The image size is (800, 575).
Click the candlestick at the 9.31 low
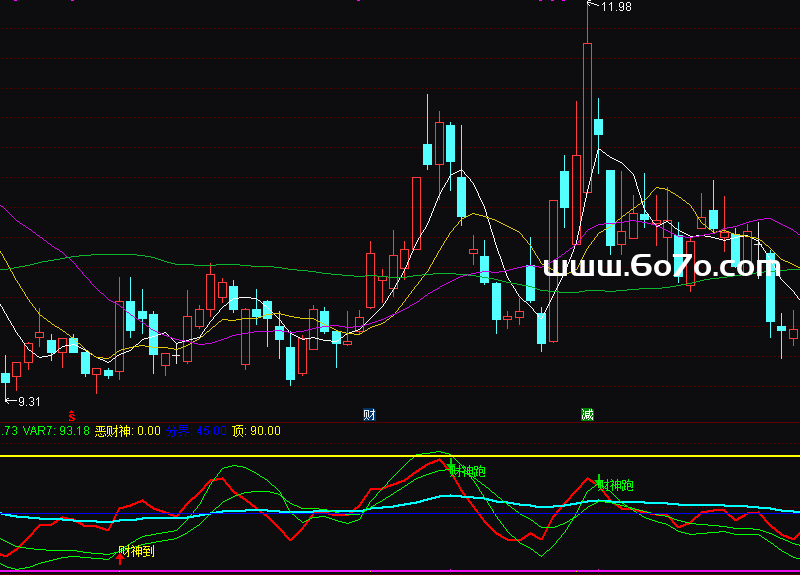[x=6, y=378]
